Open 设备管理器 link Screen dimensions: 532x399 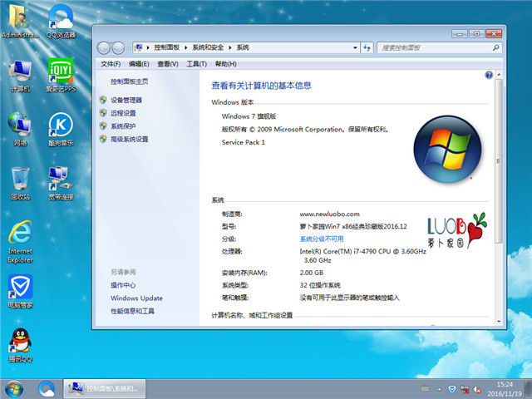click(126, 100)
